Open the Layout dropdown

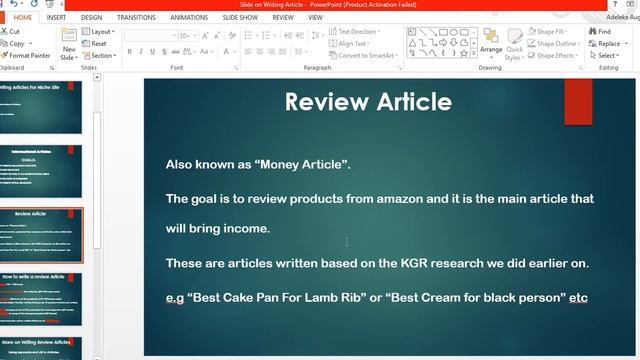[98, 31]
